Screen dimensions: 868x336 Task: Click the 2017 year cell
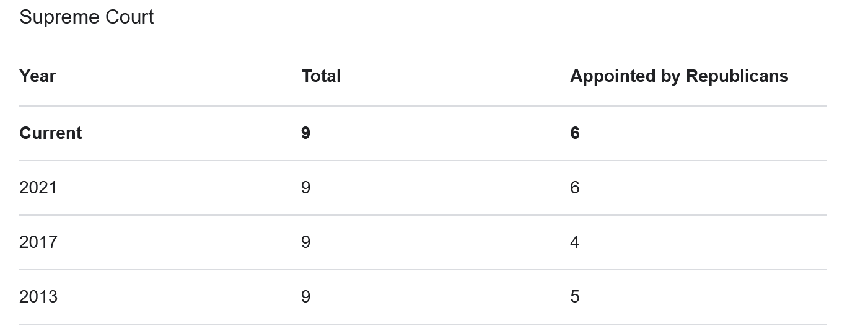[38, 242]
